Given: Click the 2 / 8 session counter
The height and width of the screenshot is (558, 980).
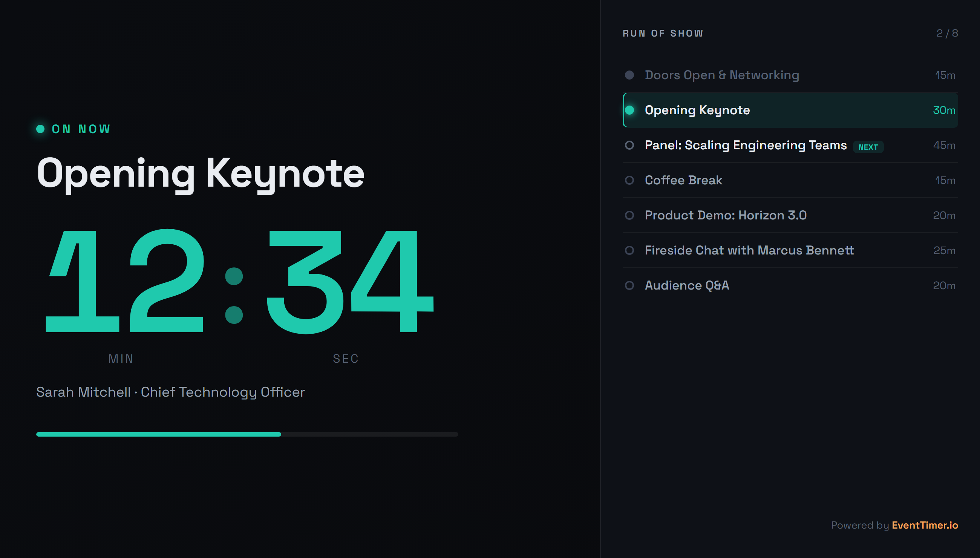Looking at the screenshot, I should coord(947,34).
